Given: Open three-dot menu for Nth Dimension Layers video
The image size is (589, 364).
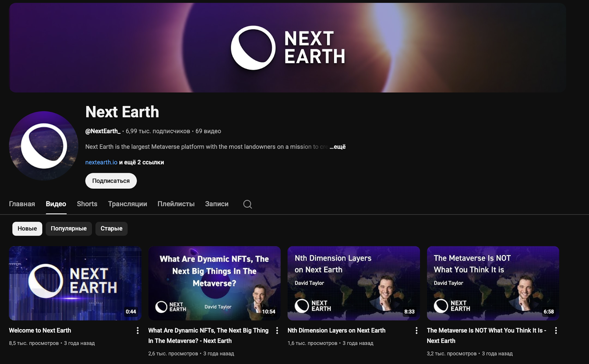Looking at the screenshot, I should (x=416, y=331).
